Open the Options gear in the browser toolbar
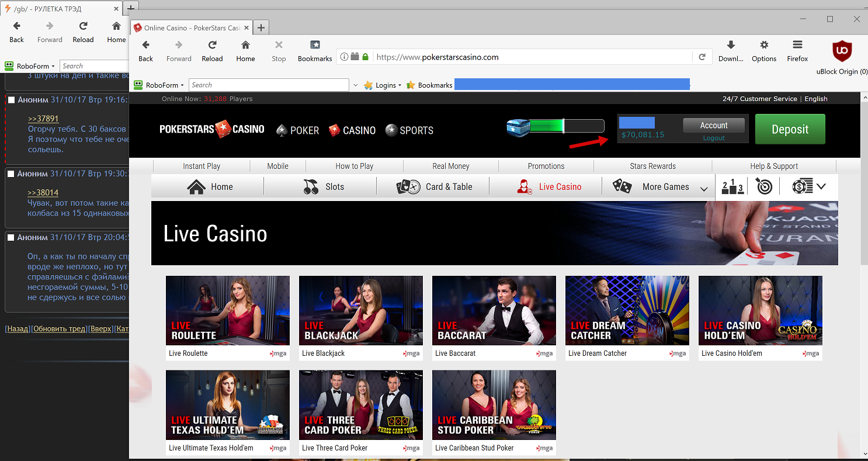Image resolution: width=868 pixels, height=461 pixels. [x=764, y=50]
